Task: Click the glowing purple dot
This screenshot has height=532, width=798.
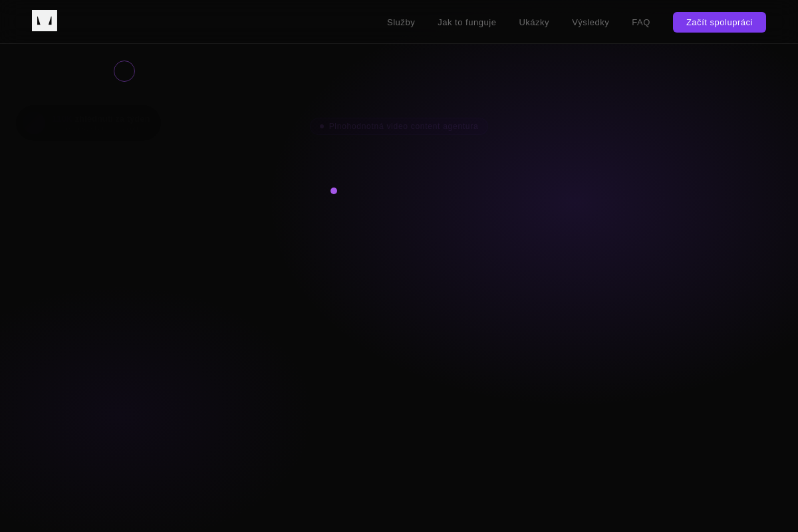Action: [x=334, y=191]
